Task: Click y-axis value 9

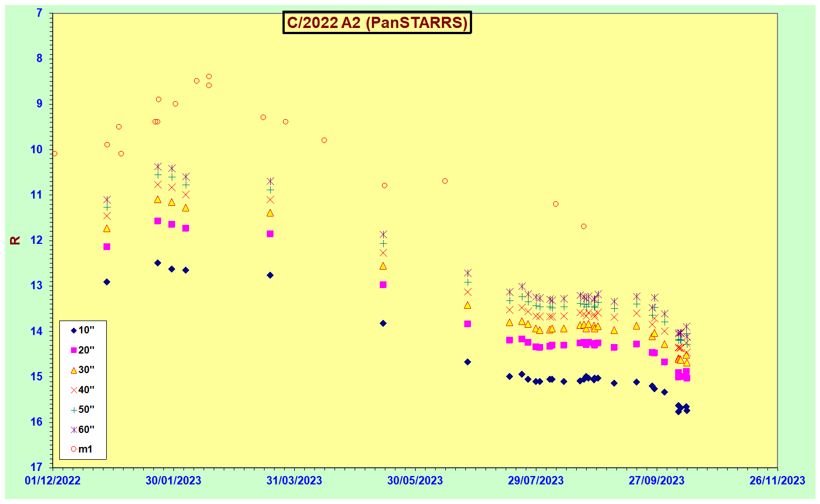Action: pos(39,103)
